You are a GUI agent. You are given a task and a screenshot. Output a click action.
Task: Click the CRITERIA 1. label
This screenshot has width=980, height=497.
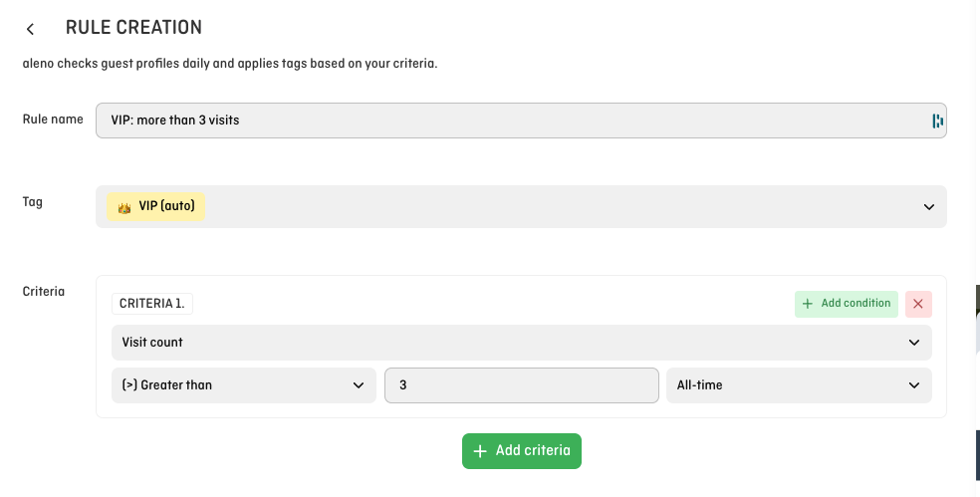pyautogui.click(x=152, y=304)
